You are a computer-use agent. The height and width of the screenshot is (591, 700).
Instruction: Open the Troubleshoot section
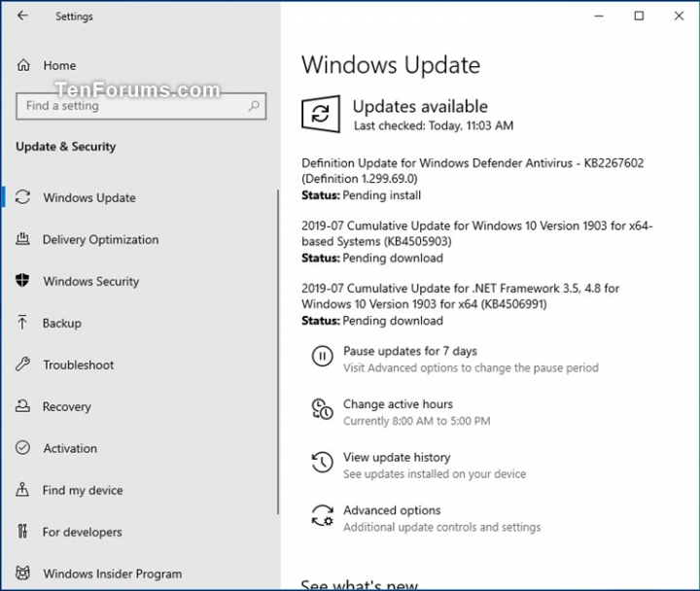[x=79, y=365]
